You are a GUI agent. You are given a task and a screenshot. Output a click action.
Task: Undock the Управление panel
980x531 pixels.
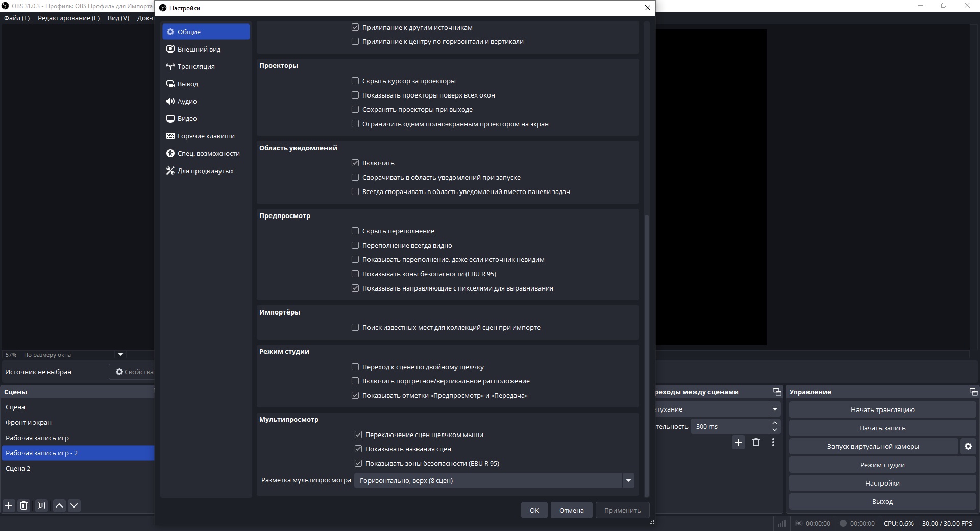tap(973, 392)
